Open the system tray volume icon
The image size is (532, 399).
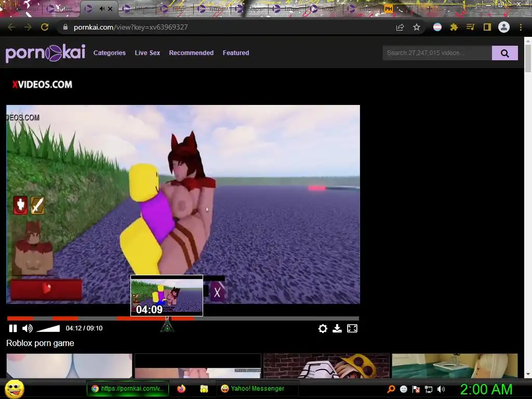tap(441, 389)
